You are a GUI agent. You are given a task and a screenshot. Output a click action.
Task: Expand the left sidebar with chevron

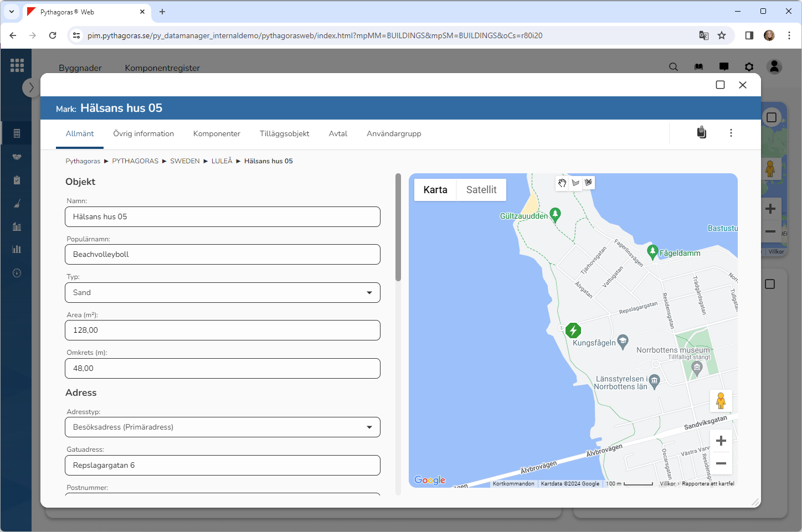click(x=31, y=87)
